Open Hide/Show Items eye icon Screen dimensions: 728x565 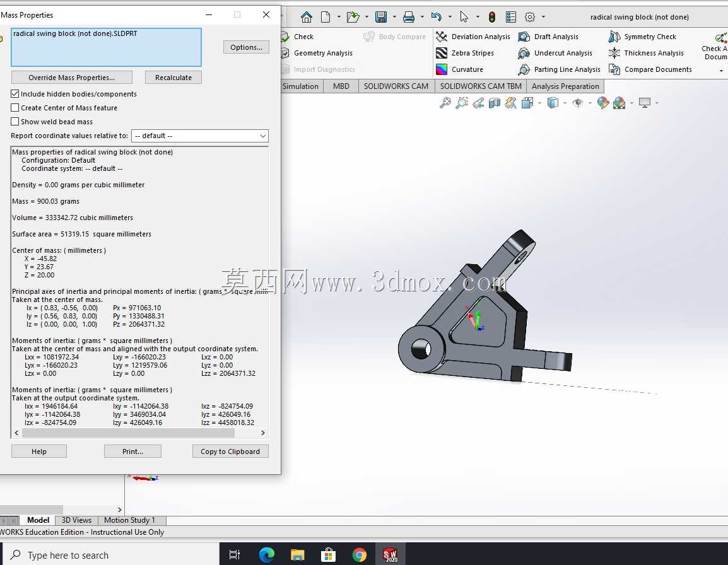[578, 103]
